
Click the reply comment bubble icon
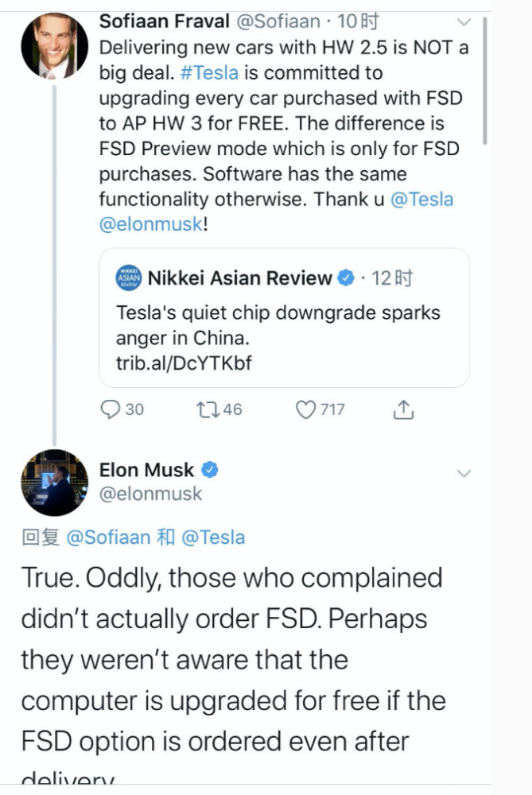(110, 409)
